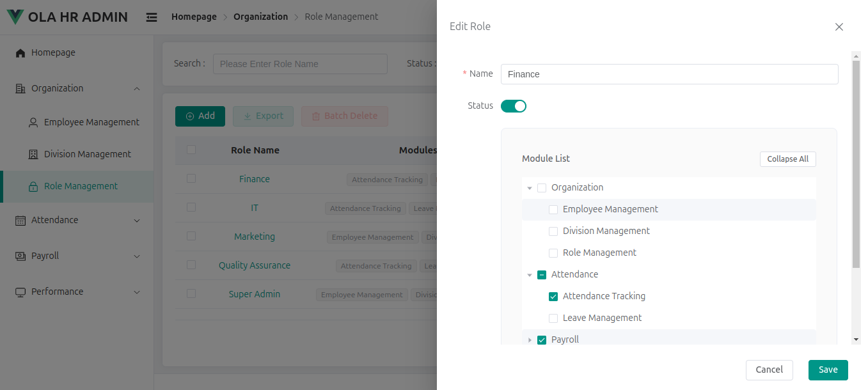This screenshot has height=390, width=868.
Task: Click the Role Name column header
Action: [255, 150]
